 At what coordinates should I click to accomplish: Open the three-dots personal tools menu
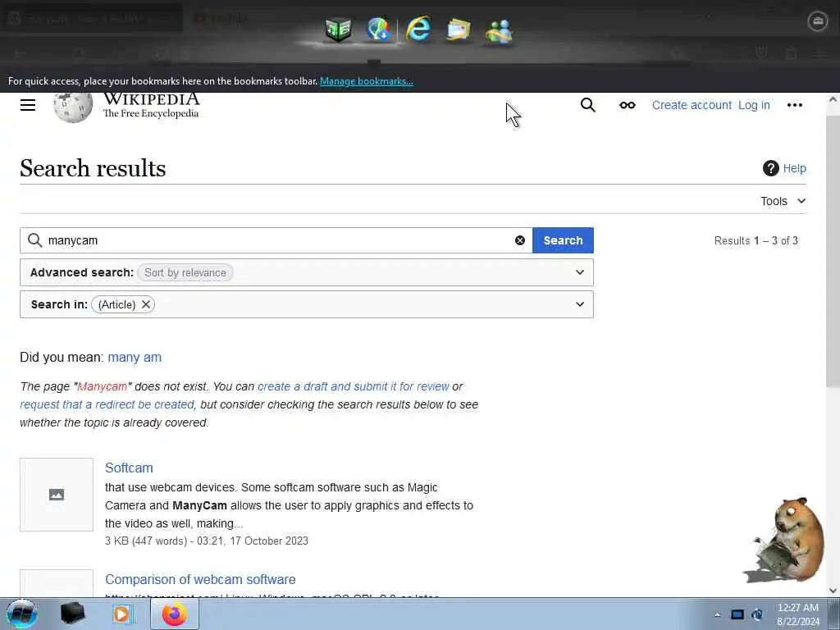pyautogui.click(x=794, y=105)
